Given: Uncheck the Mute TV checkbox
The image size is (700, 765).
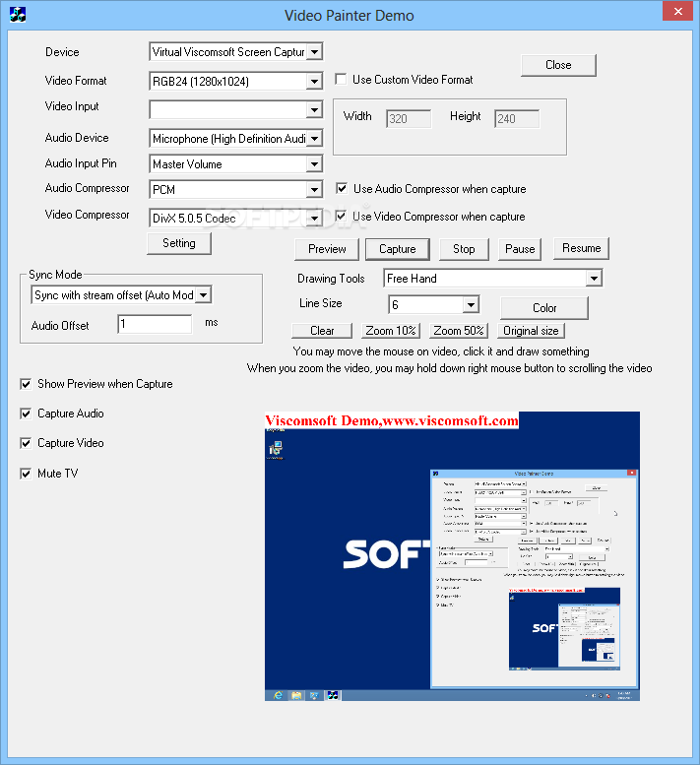Looking at the screenshot, I should tap(26, 474).
